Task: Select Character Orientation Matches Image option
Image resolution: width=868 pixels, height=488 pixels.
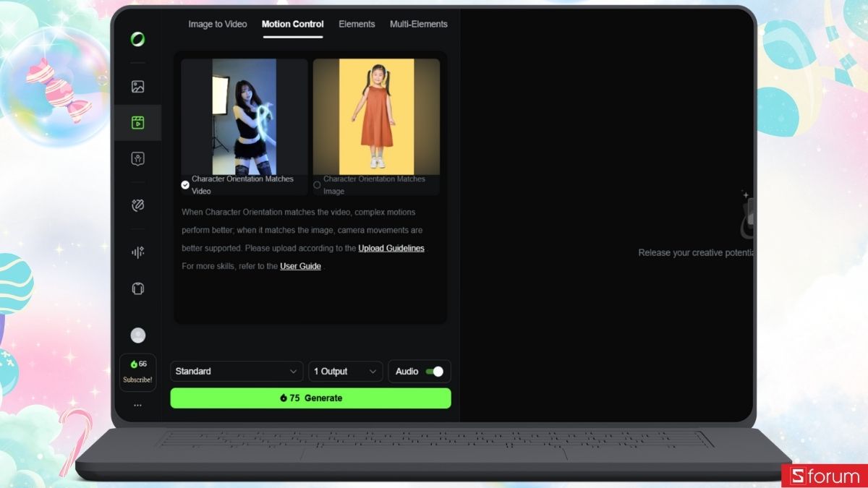Action: (317, 185)
